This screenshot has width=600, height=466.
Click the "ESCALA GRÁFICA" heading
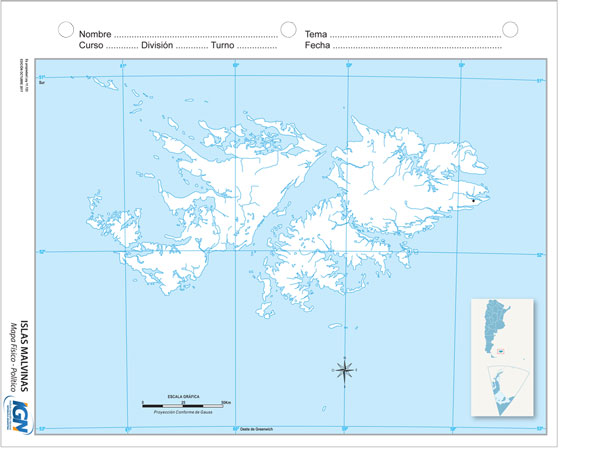point(183,397)
